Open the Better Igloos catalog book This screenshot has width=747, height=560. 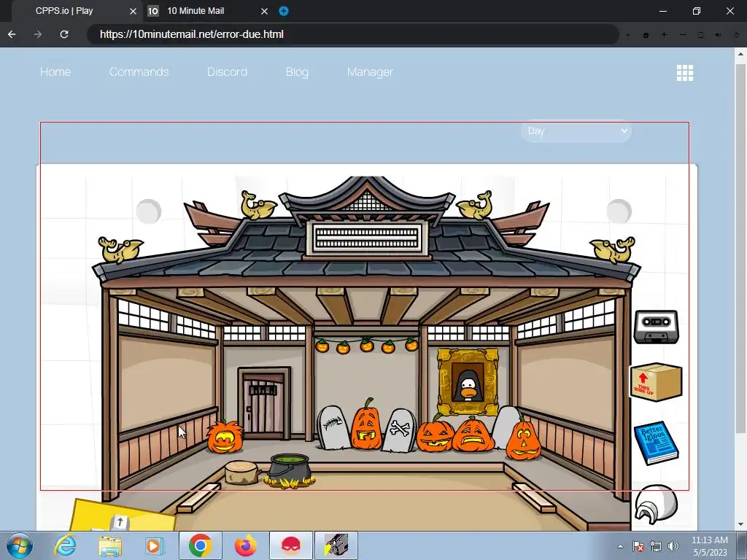click(x=656, y=443)
